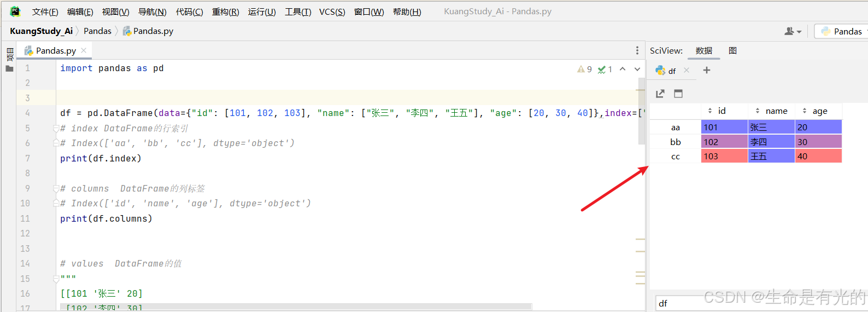Click Pandas folder breadcrumb

(x=97, y=31)
